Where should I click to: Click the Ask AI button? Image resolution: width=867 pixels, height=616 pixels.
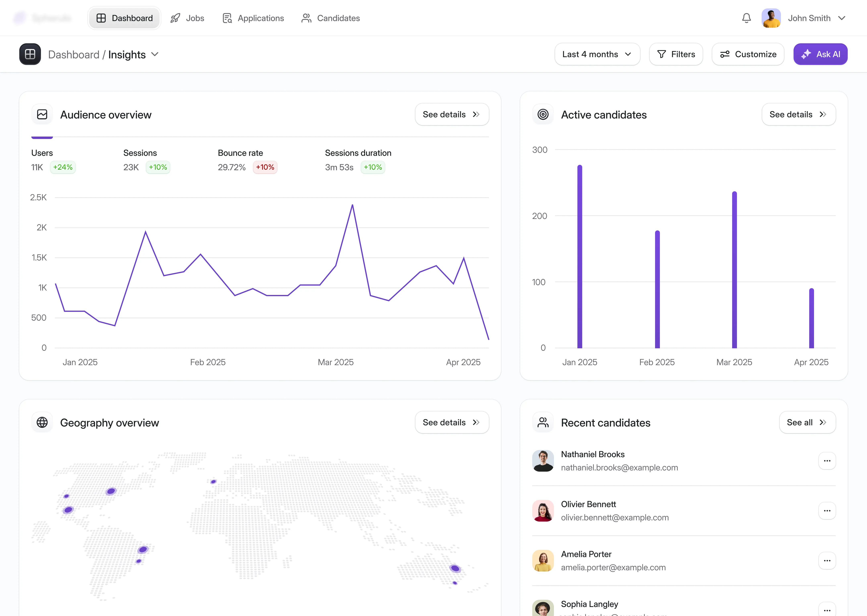point(820,54)
